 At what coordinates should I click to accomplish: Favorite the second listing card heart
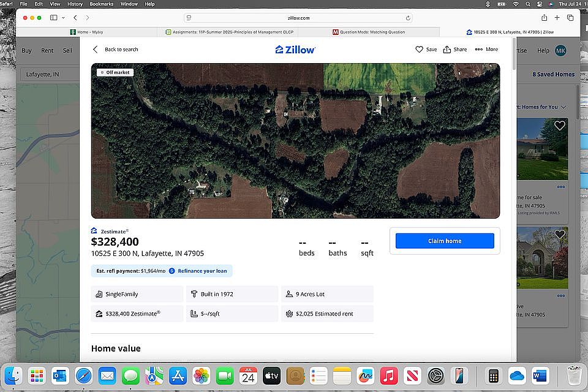coord(559,235)
